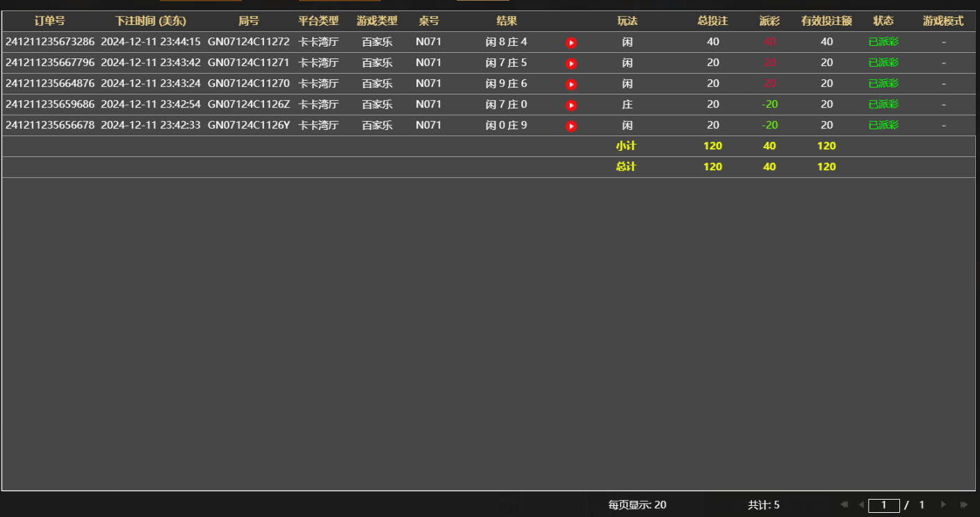Image resolution: width=980 pixels, height=517 pixels.
Task: Click the 订单号 column header
Action: [49, 21]
